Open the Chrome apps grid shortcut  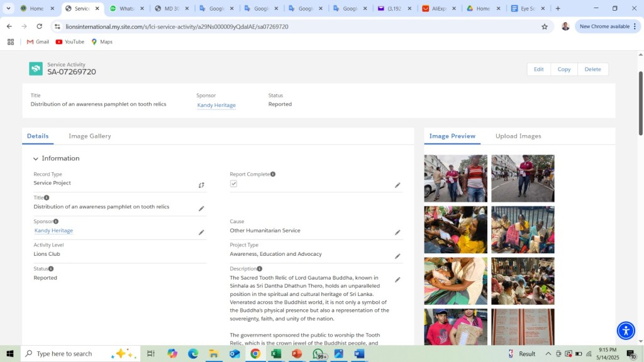pos(11,42)
